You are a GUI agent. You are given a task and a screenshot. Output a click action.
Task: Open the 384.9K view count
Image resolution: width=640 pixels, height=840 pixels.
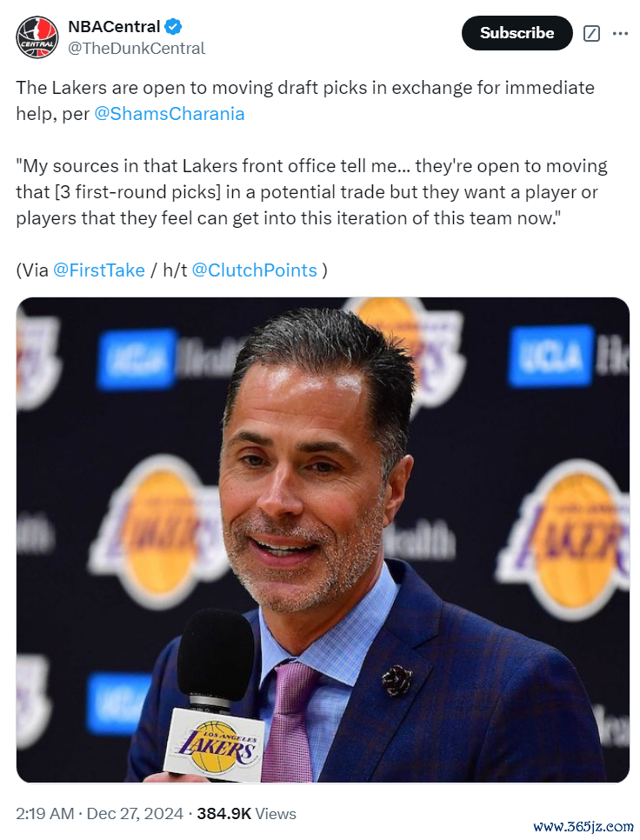coord(223,813)
